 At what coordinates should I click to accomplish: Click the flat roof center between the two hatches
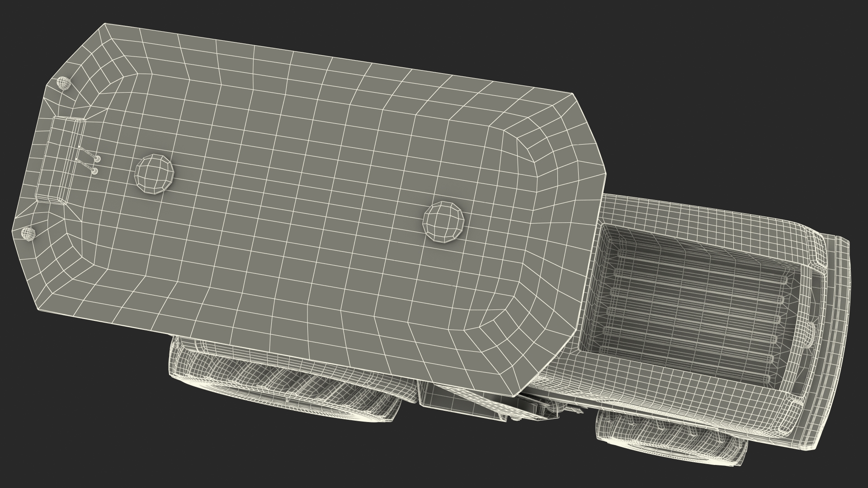298,199
